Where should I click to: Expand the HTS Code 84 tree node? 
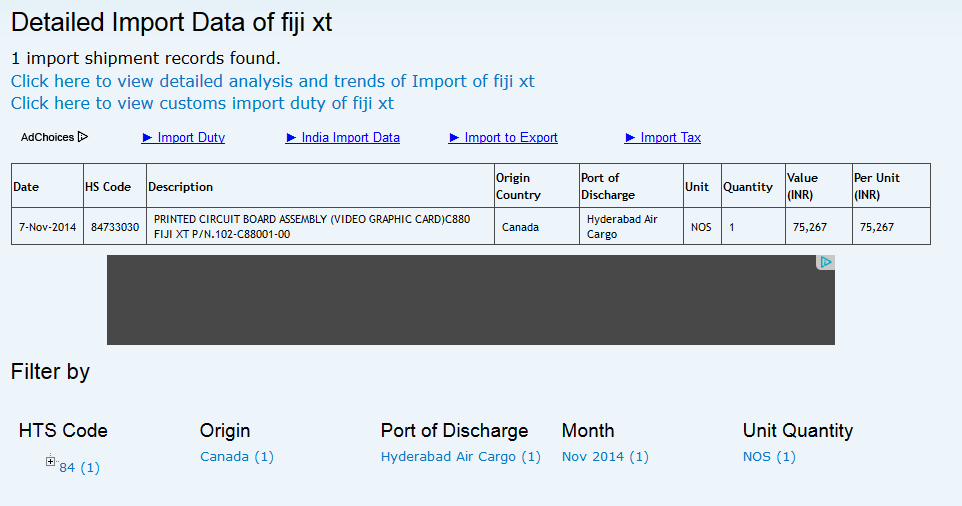51,461
